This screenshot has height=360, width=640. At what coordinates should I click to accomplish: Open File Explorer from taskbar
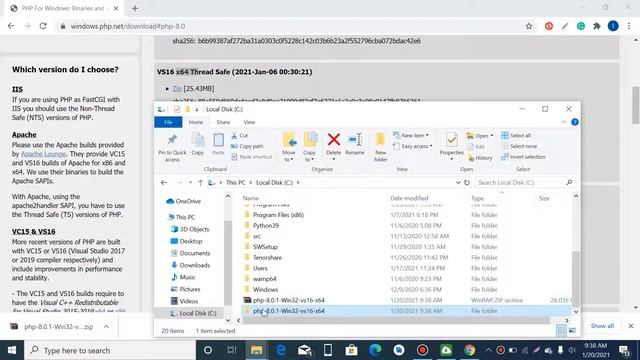pyautogui.click(x=256, y=350)
